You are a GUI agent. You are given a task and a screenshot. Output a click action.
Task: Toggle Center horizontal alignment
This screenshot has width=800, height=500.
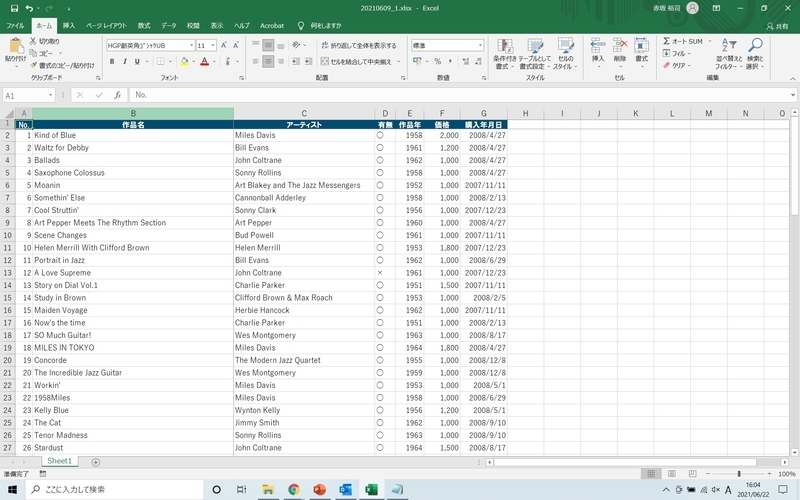(x=268, y=61)
